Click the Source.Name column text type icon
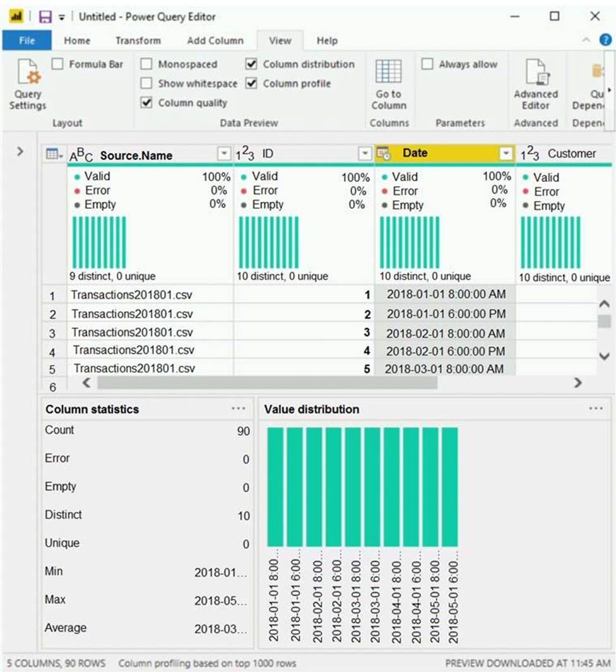This screenshot has height=672, width=616. click(81, 155)
